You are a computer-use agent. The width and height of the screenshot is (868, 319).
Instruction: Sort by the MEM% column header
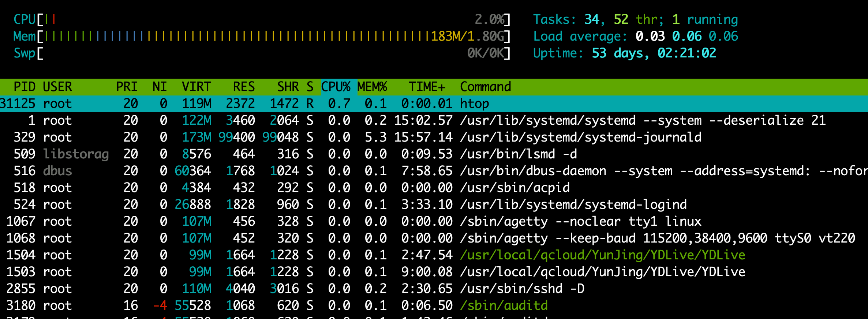tap(372, 87)
